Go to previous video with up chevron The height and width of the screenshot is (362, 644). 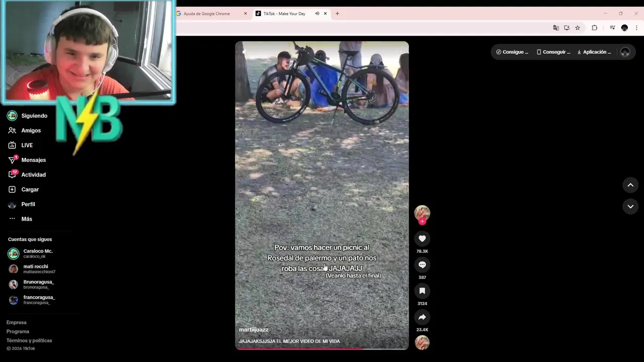[x=630, y=185]
